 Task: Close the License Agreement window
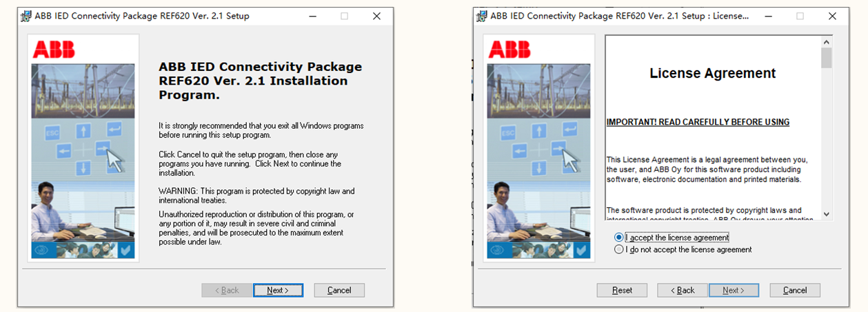831,16
